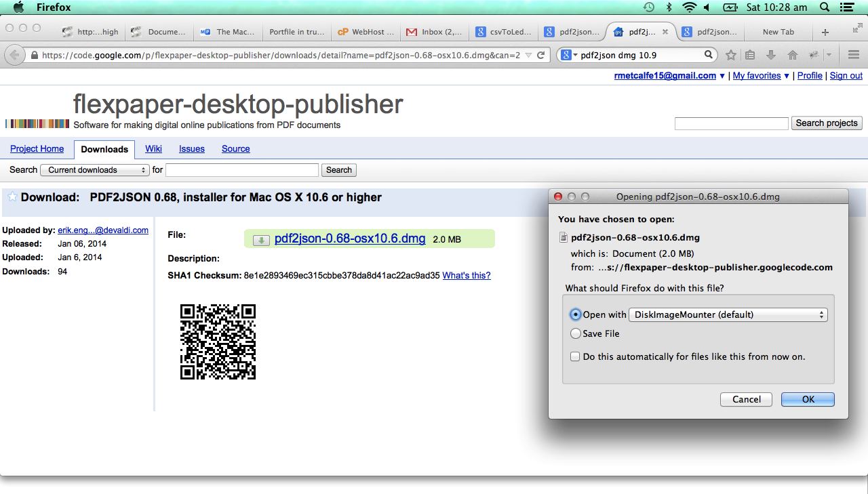Click the lock icon in the URL bar
This screenshot has width=868, height=494.
33,55
